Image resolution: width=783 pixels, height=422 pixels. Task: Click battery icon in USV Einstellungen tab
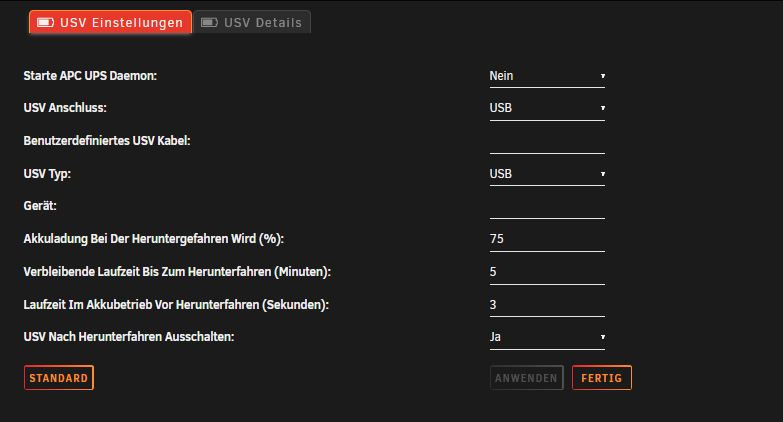(45, 22)
